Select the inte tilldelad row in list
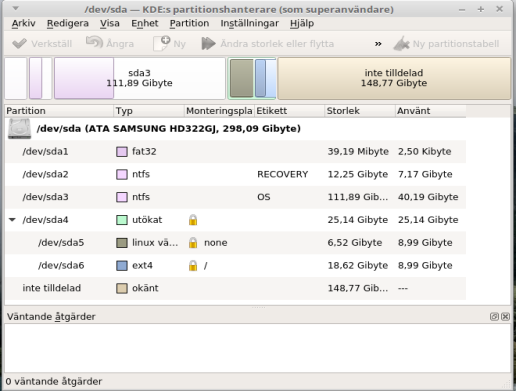Viewport: 516px width, 391px height. [235, 288]
